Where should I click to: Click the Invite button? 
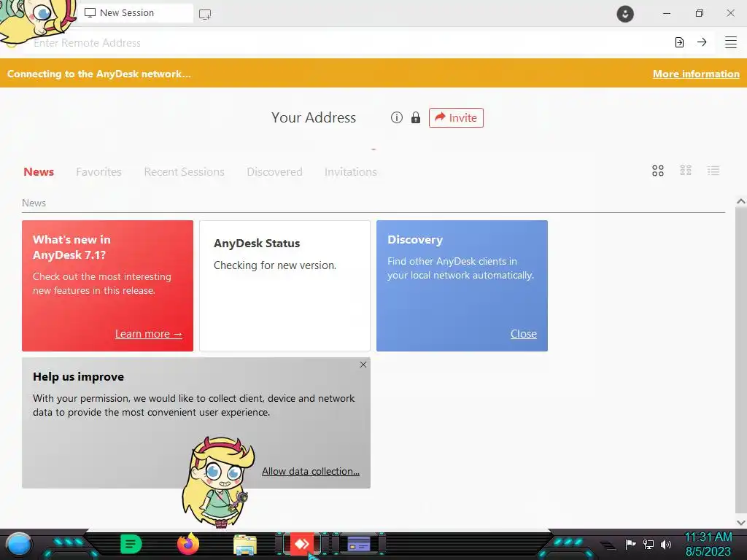[456, 117]
